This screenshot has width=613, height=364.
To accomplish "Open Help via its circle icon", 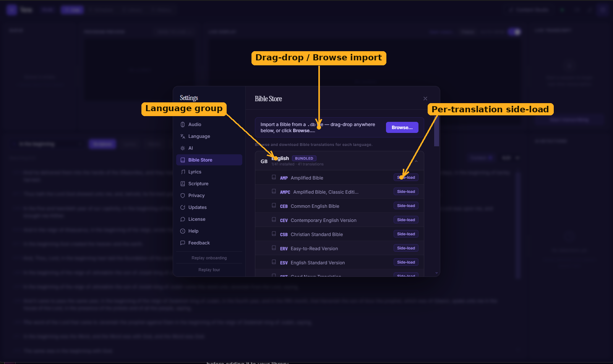I will click(183, 231).
